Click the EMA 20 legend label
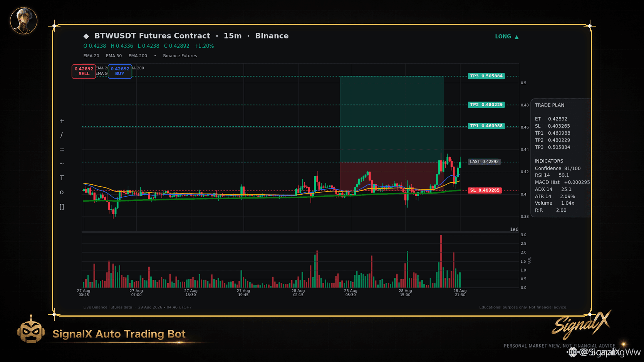The height and width of the screenshot is (362, 644). click(91, 56)
